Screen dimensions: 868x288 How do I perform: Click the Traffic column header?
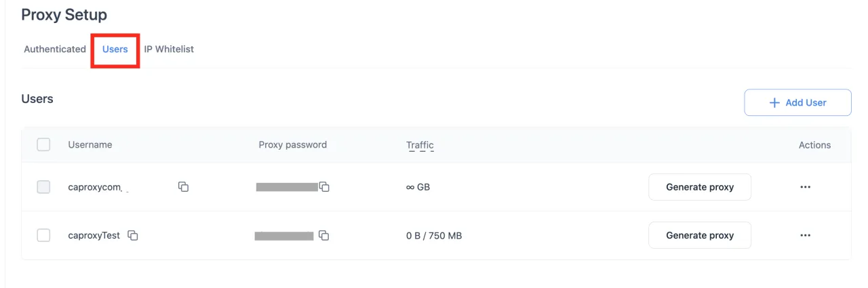click(420, 145)
